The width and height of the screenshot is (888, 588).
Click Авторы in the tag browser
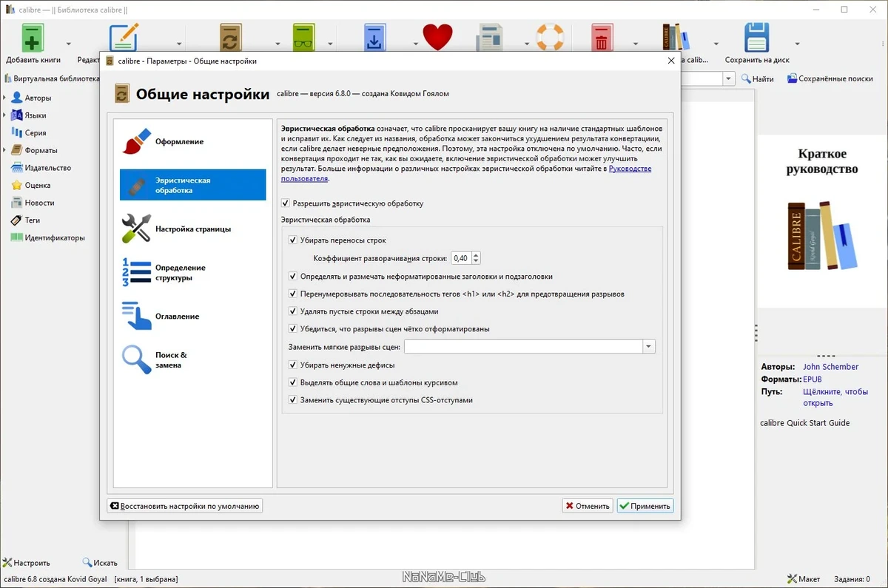pos(38,98)
